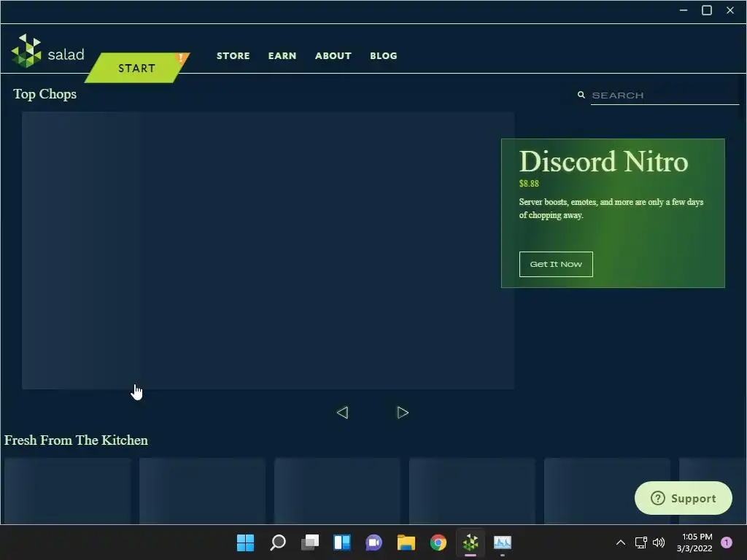Go to previous carousel slide arrow
This screenshot has height=560, width=747.
342,413
